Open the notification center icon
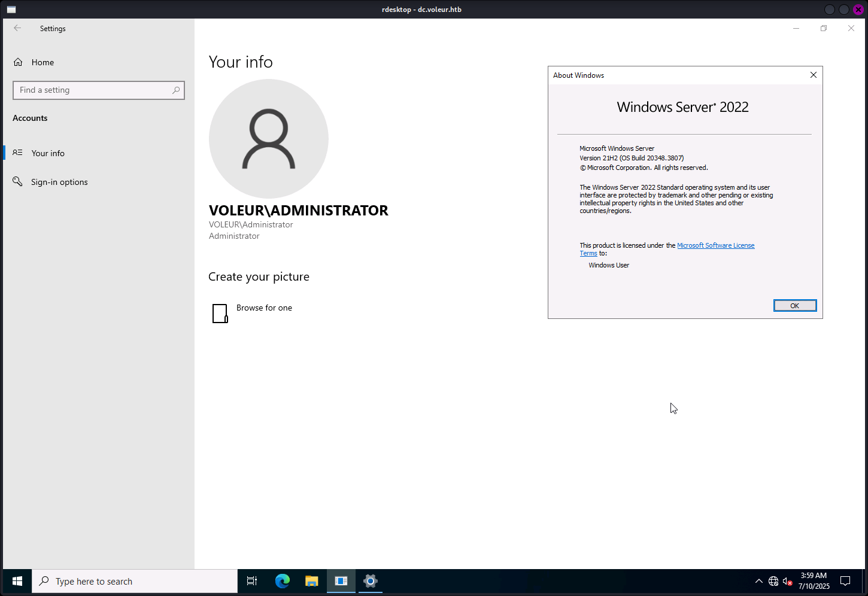The height and width of the screenshot is (596, 868). point(845,581)
